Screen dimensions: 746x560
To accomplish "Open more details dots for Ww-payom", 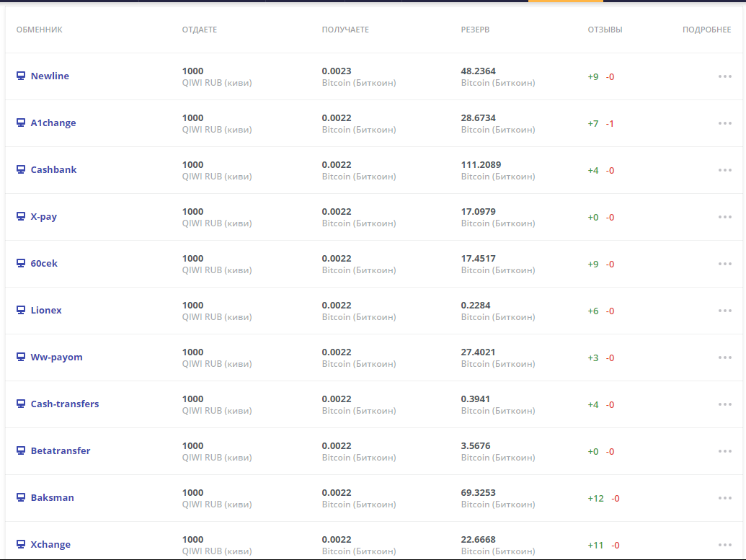I will pos(724,357).
